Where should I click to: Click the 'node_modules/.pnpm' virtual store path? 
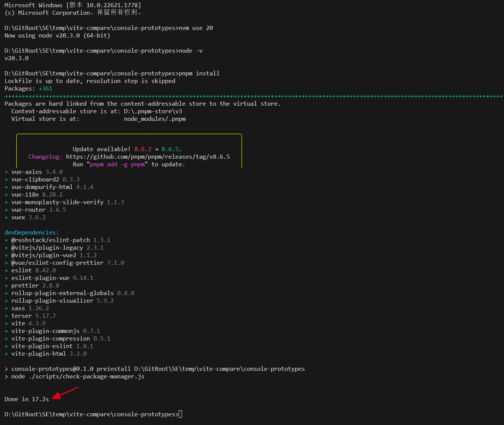pos(155,119)
